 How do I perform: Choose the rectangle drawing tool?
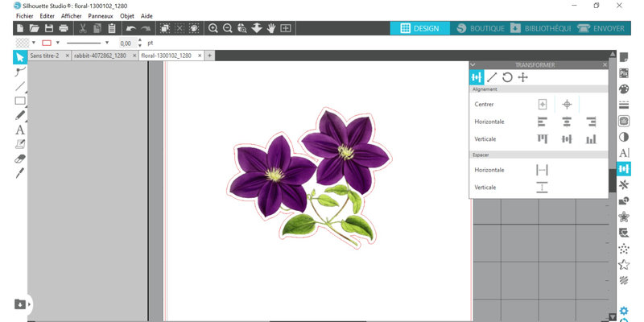20,101
